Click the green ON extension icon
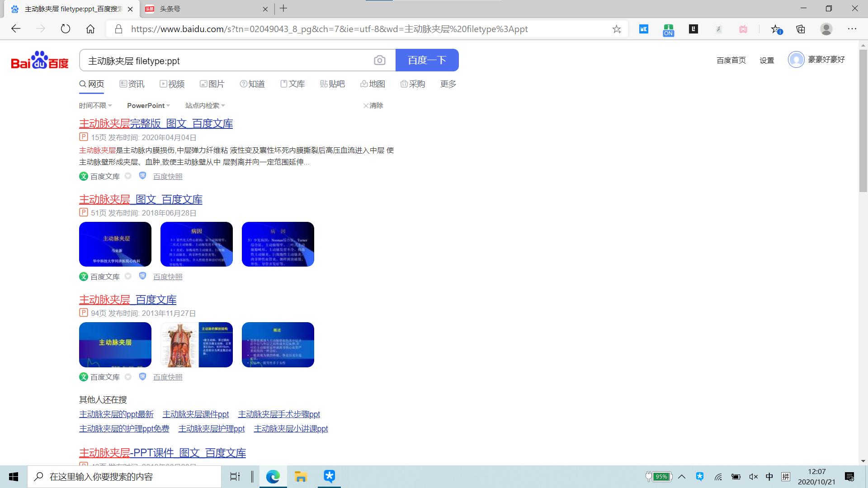Screen dimensions: 868x488 click(668, 30)
